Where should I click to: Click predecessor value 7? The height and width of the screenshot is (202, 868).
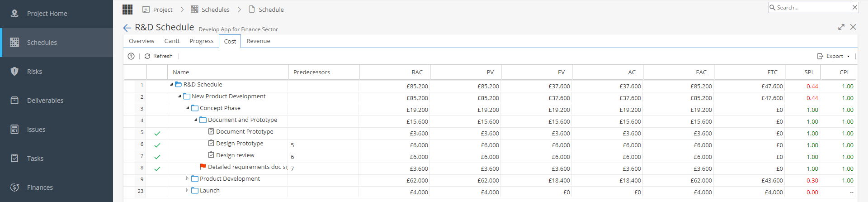pos(292,168)
